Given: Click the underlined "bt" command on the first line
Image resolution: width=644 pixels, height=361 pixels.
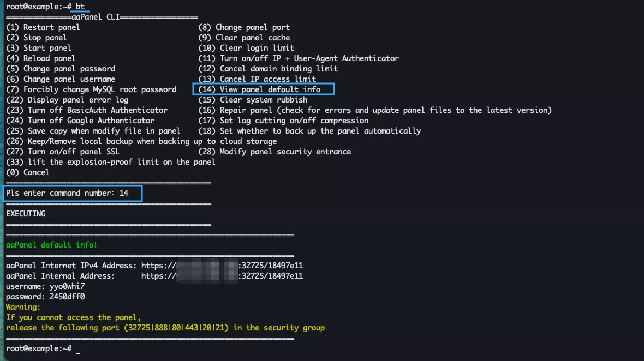Looking at the screenshot, I should (80, 7).
